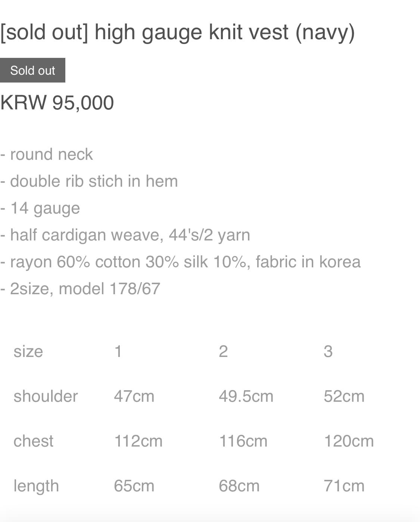Viewport: 420px width, 522px height.
Task: Click the KRW 95,000 price
Action: click(57, 103)
